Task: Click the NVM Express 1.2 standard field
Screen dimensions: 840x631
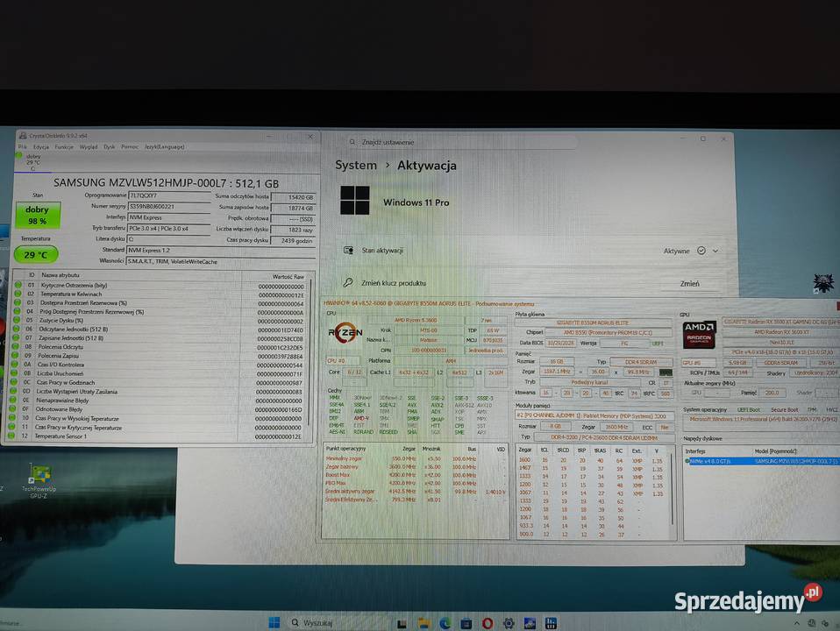Action: pyautogui.click(x=221, y=250)
